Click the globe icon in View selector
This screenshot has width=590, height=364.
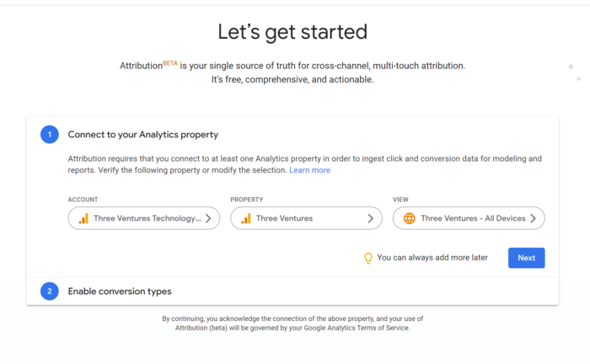coord(410,218)
